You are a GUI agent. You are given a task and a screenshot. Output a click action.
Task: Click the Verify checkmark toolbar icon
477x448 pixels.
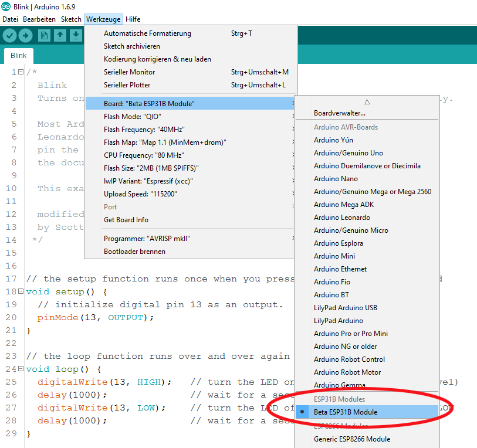(9, 36)
